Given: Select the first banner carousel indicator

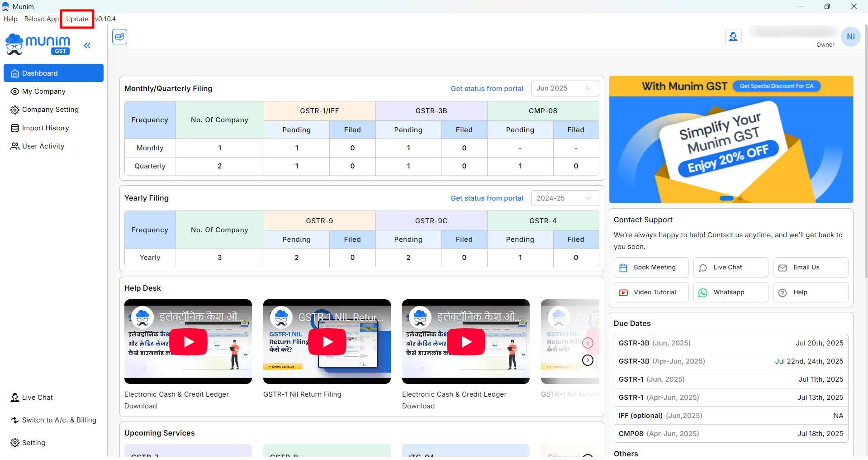Looking at the screenshot, I should pyautogui.click(x=726, y=198).
